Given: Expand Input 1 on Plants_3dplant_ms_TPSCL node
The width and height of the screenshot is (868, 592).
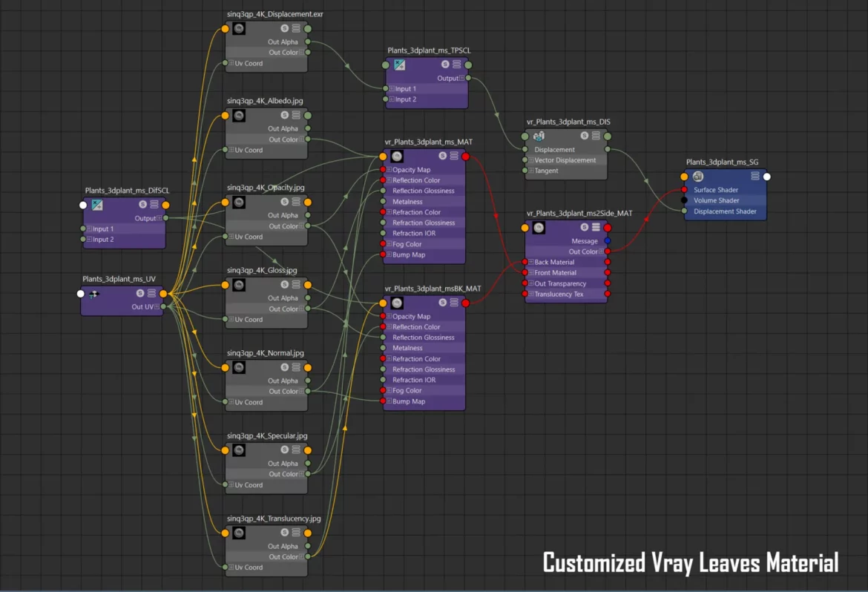Looking at the screenshot, I should [391, 89].
